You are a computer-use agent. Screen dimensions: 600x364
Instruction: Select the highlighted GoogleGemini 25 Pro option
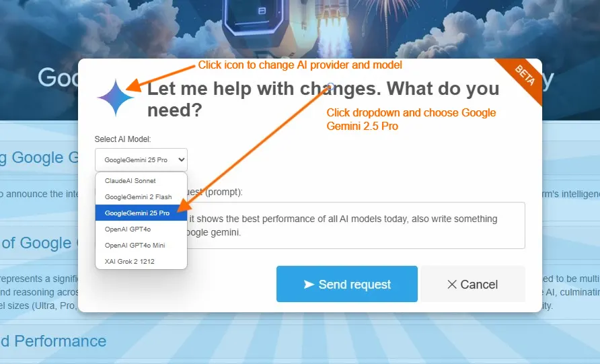[x=141, y=213]
